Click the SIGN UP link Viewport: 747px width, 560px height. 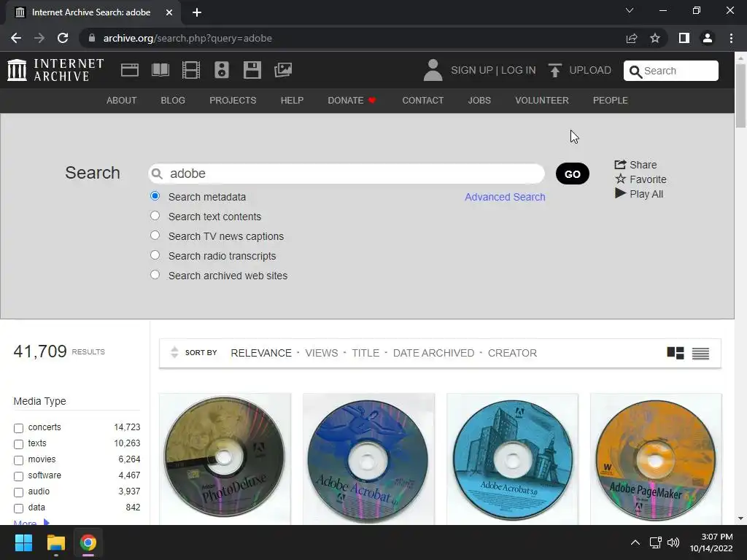(472, 70)
